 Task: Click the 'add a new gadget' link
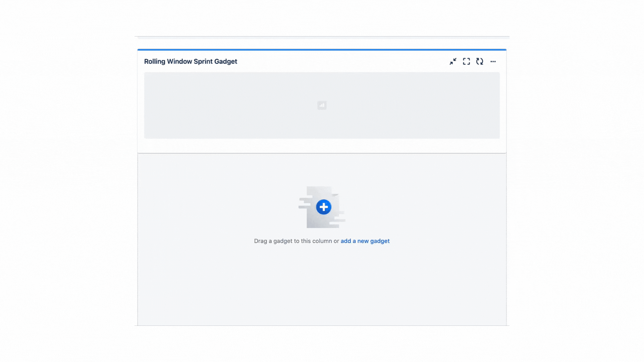365,241
